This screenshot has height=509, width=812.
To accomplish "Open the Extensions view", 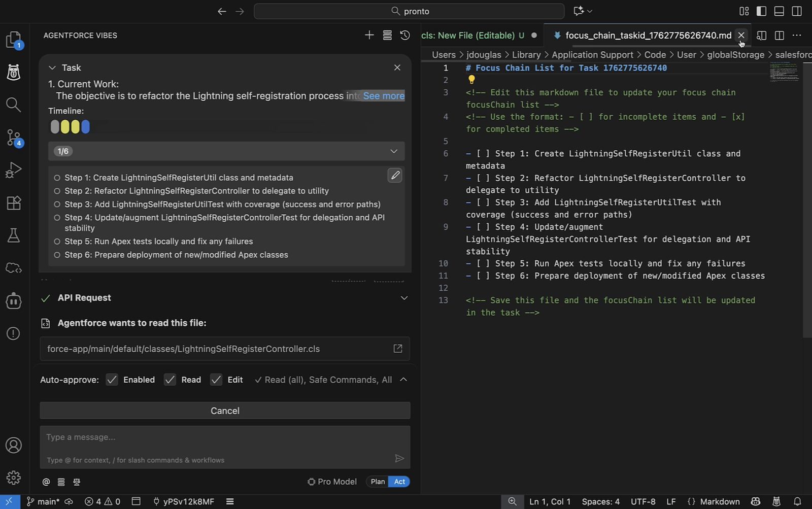I will click(x=13, y=202).
